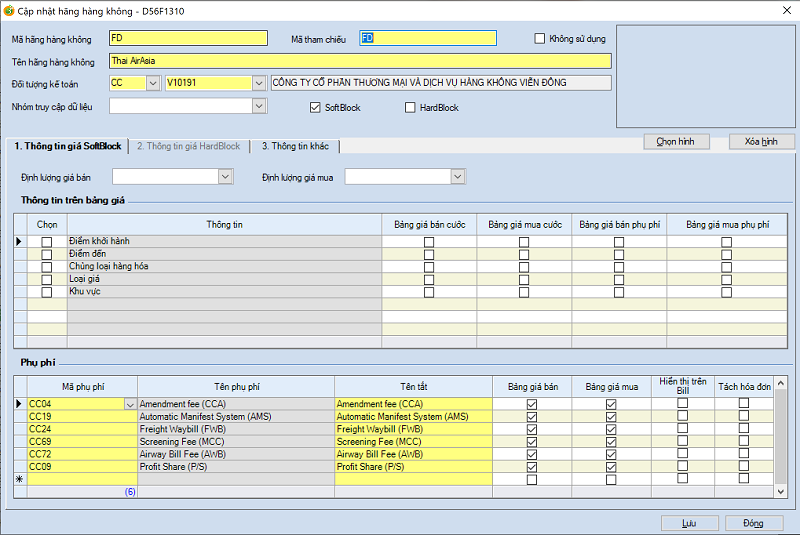Click the Tên hãng hàng không field
The image size is (800, 535).
coord(359,61)
